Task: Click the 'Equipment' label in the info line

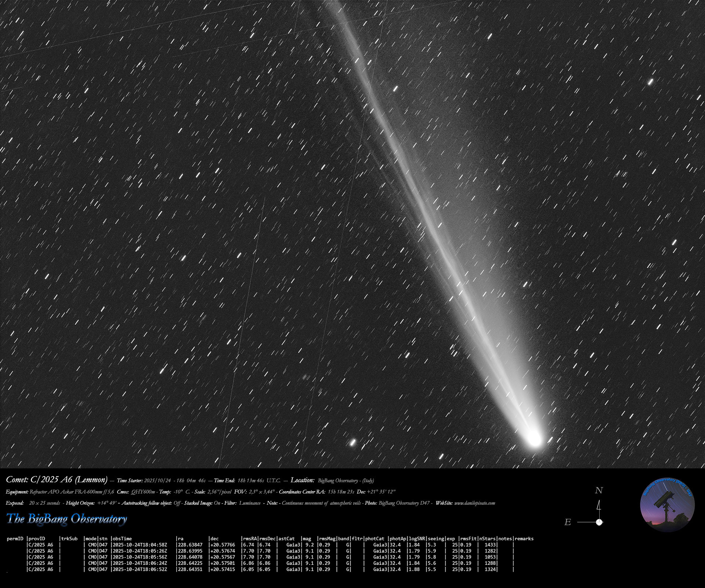Action: coord(17,492)
